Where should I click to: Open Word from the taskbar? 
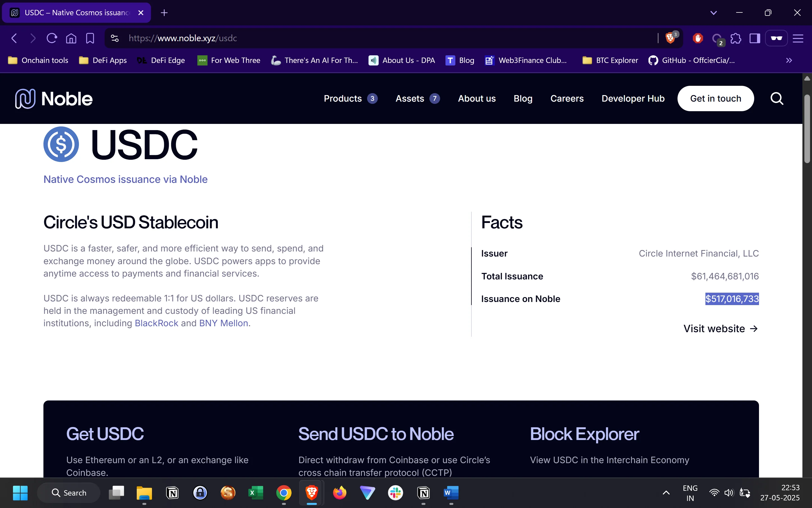point(451,493)
